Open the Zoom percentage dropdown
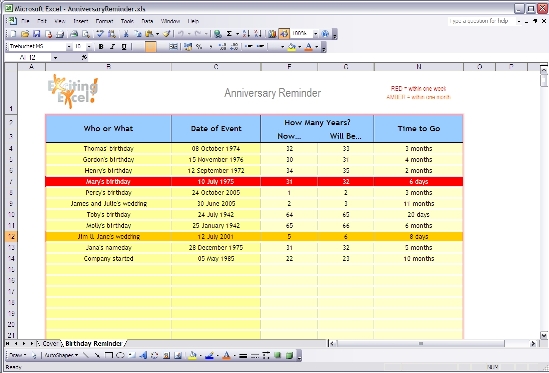549x373 pixels. 315,34
